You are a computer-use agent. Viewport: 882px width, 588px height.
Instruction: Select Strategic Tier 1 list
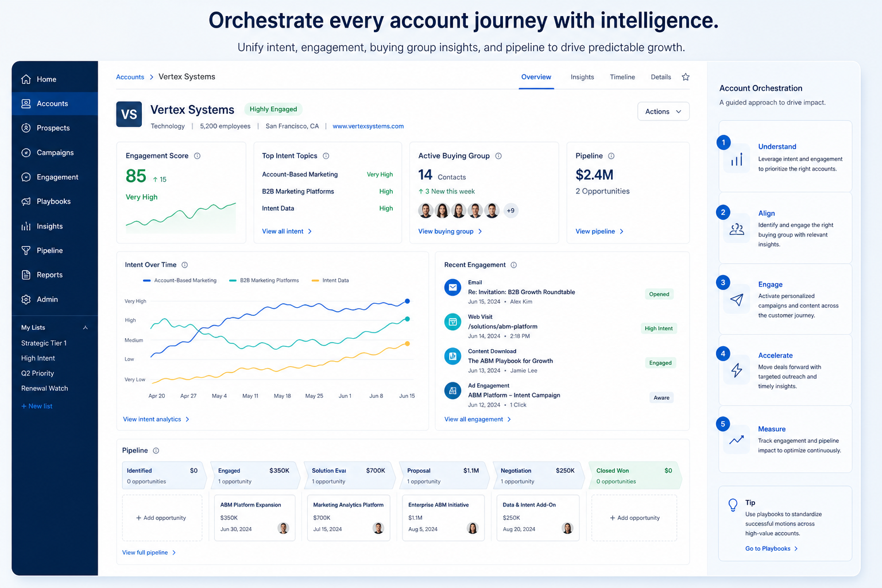pyautogui.click(x=44, y=343)
